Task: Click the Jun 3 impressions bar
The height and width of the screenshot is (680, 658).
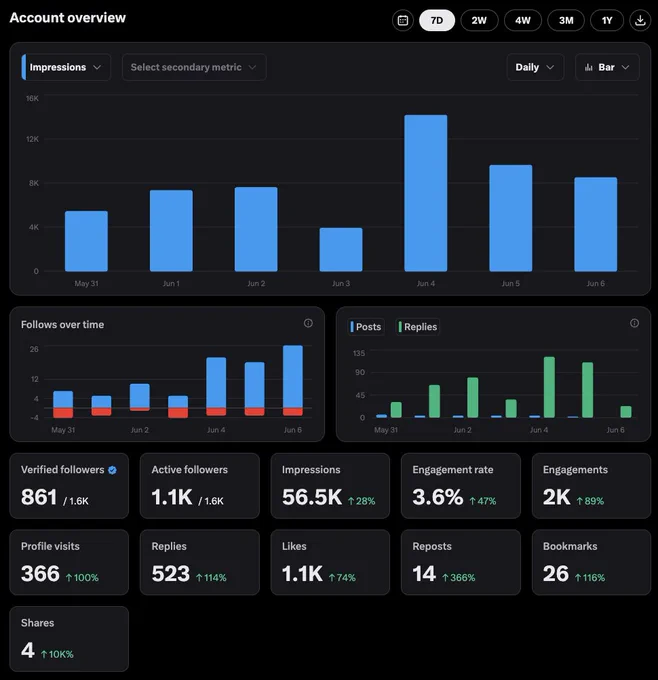Action: point(341,249)
